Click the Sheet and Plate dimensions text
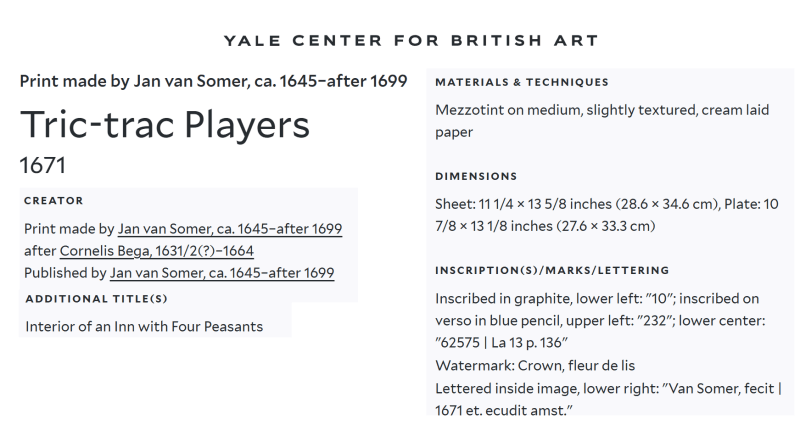The image size is (800, 442). (x=607, y=215)
